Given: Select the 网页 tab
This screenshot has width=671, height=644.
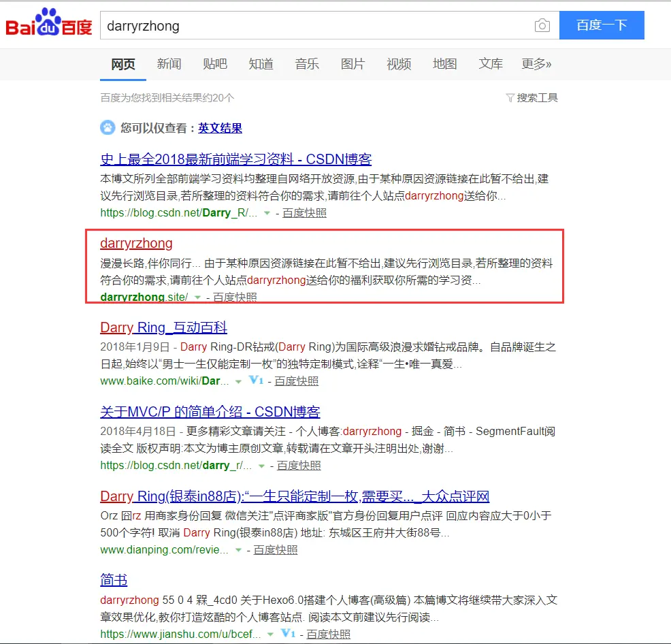Looking at the screenshot, I should (x=123, y=64).
